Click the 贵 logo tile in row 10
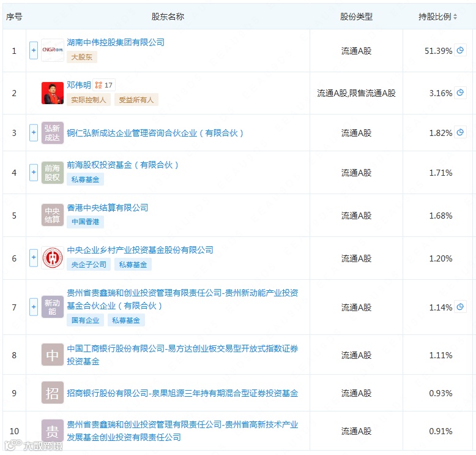Image resolution: width=476 pixels, height=455 pixels. pyautogui.click(x=53, y=431)
